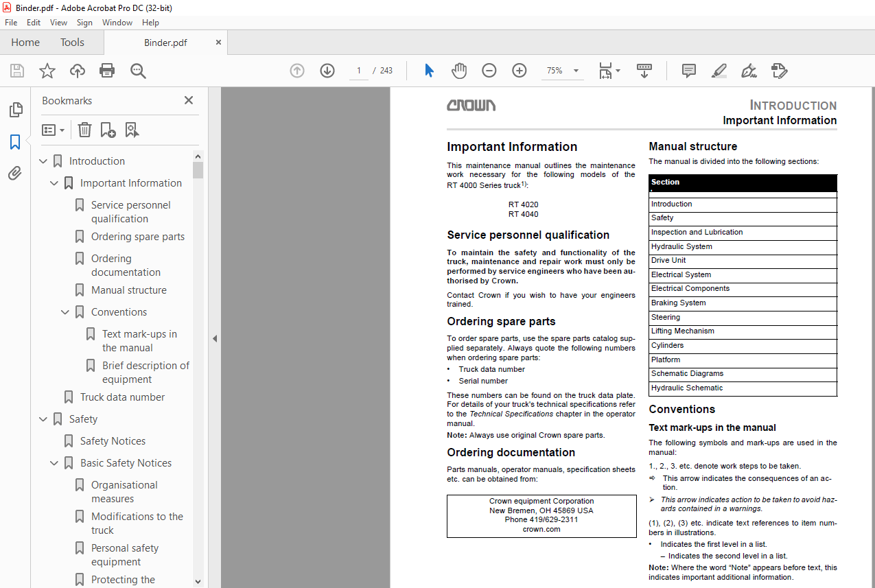The width and height of the screenshot is (875, 588).
Task: Choose the Selection arrow tool
Action: 429,71
